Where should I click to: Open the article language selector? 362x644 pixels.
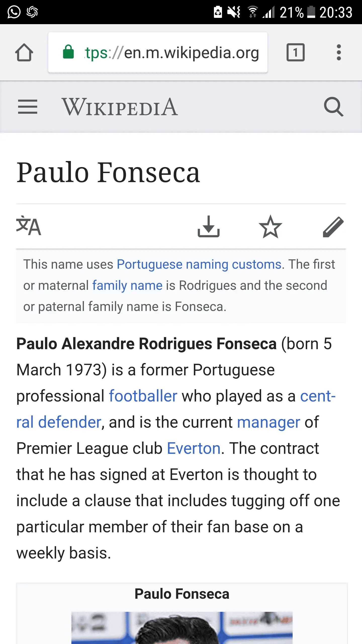pyautogui.click(x=28, y=226)
